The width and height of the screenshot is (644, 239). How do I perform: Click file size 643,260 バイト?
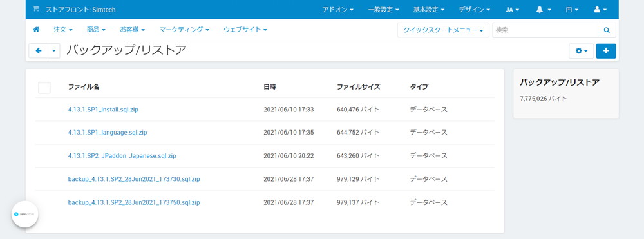tap(357, 156)
